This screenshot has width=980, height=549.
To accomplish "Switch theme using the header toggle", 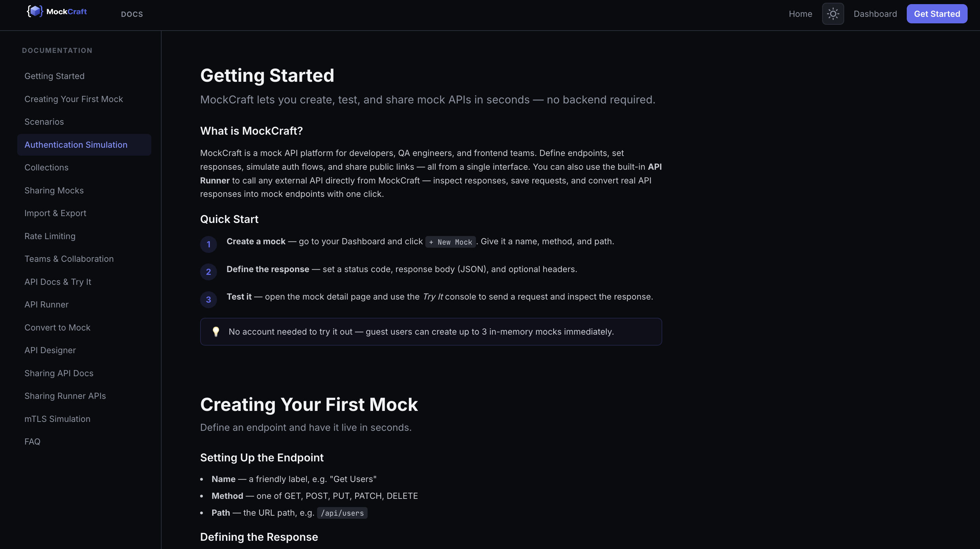I will [x=833, y=13].
